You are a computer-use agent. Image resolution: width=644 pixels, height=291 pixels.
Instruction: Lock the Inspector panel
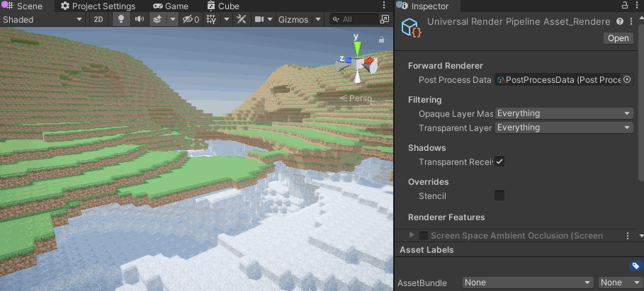click(625, 6)
